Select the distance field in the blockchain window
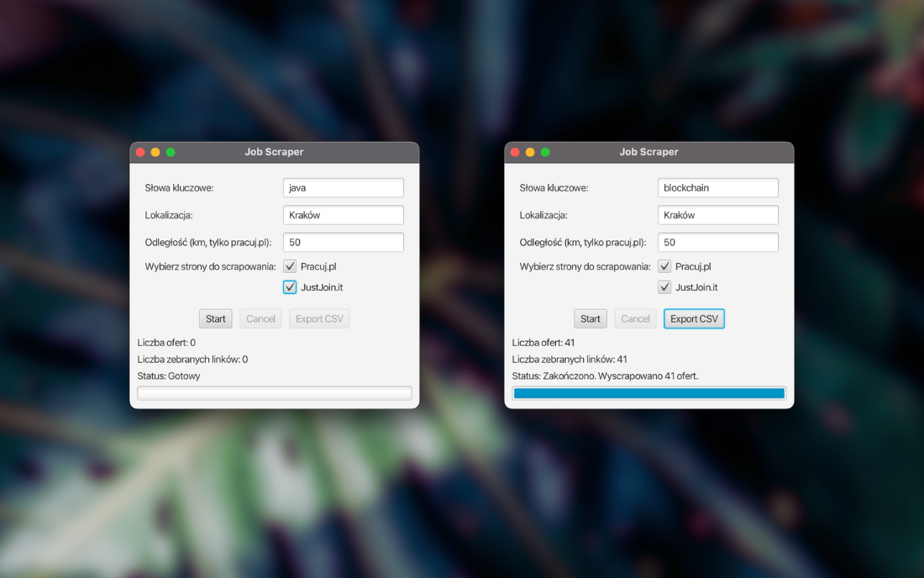Screen dimensions: 924x578 (x=717, y=243)
